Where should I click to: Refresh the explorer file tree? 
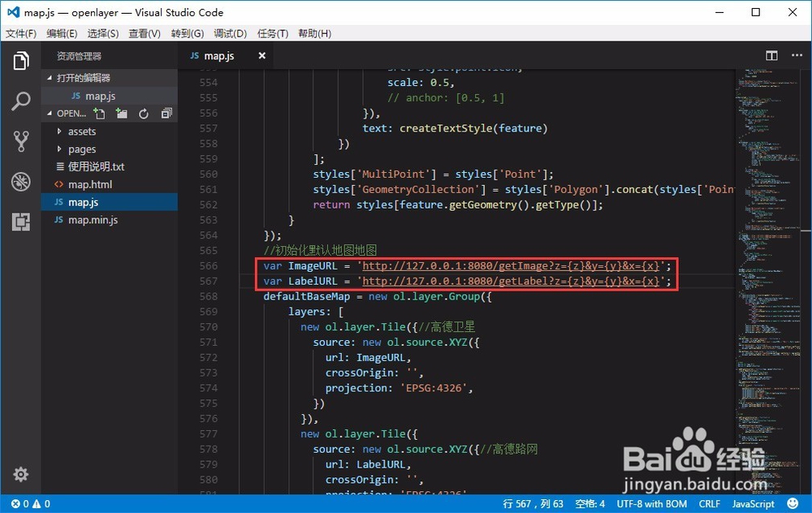pyautogui.click(x=144, y=114)
